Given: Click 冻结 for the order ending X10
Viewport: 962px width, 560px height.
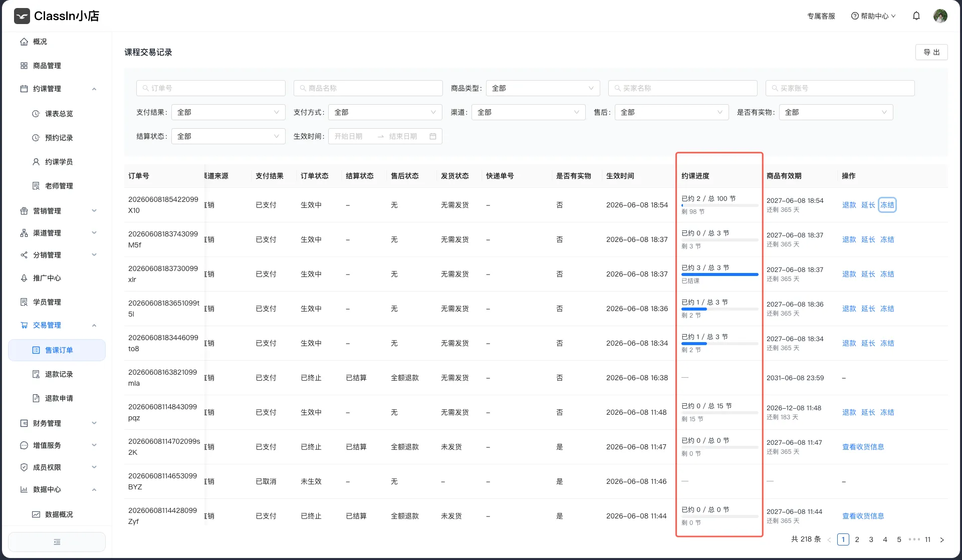Looking at the screenshot, I should coord(887,205).
